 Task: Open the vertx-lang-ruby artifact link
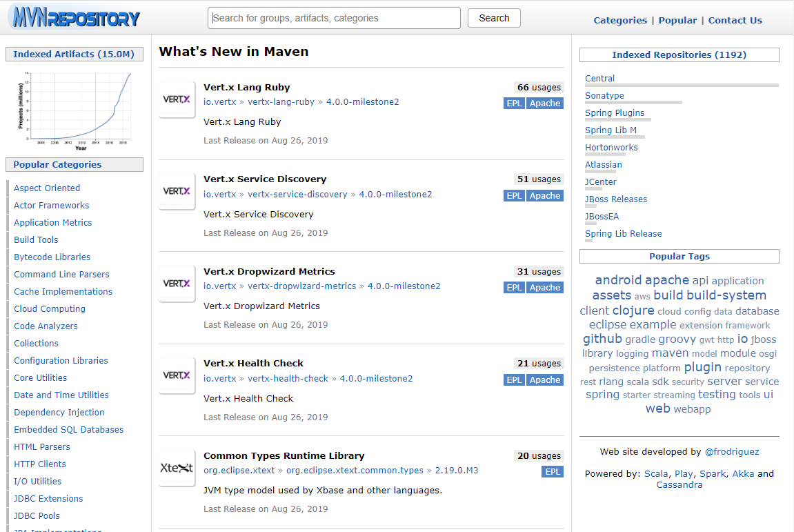[x=281, y=102]
